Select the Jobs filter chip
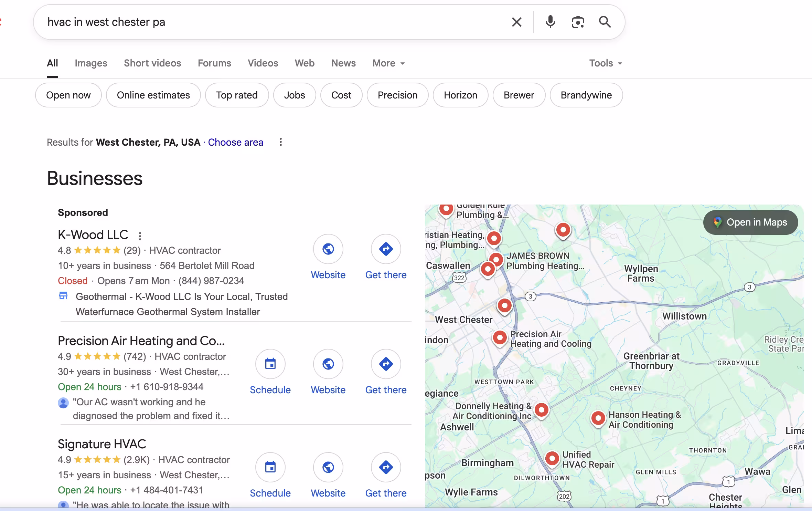 [295, 95]
